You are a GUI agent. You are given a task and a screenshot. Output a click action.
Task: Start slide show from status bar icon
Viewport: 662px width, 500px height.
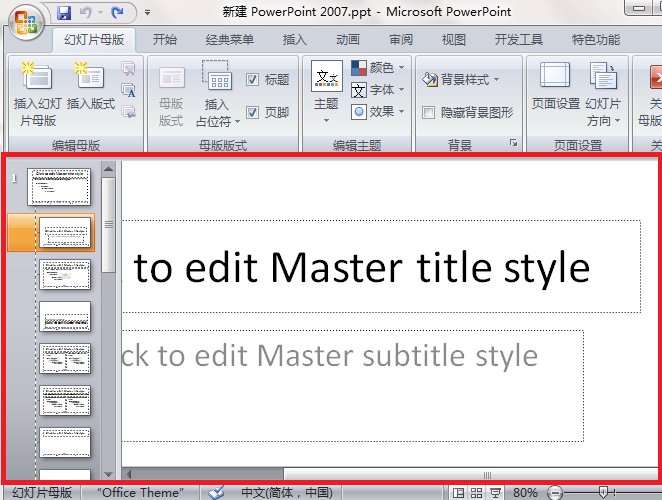[x=495, y=492]
